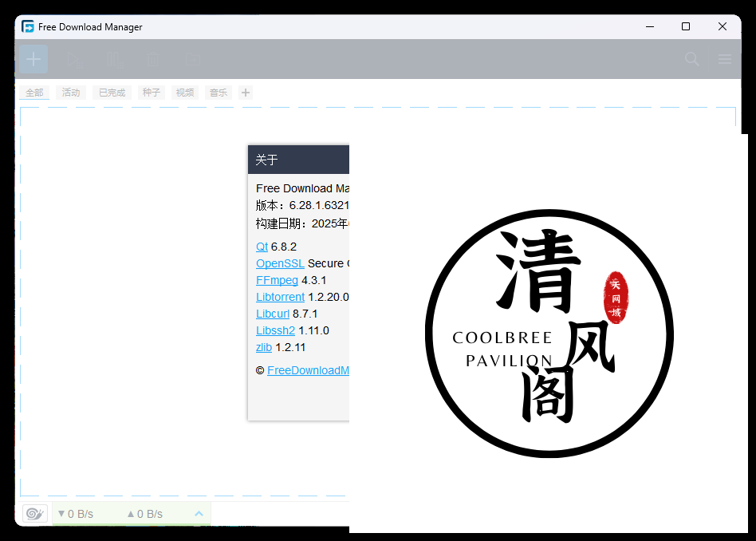Follow the FFmpeg link

tap(277, 280)
